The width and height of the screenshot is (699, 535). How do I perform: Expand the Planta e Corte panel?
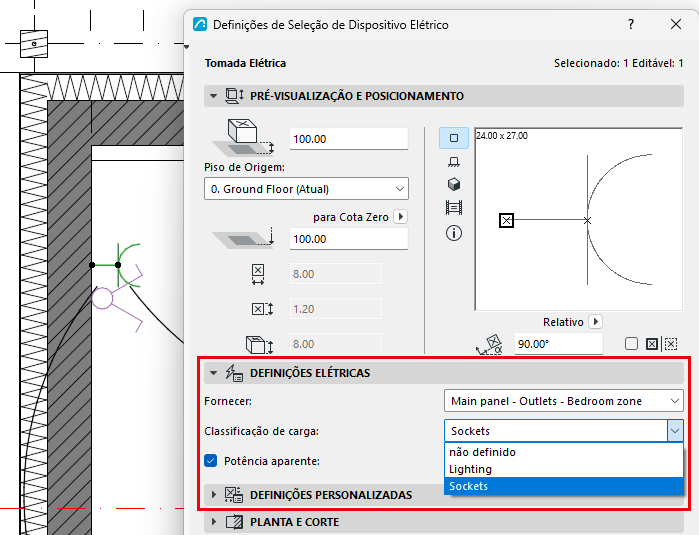pos(214,522)
